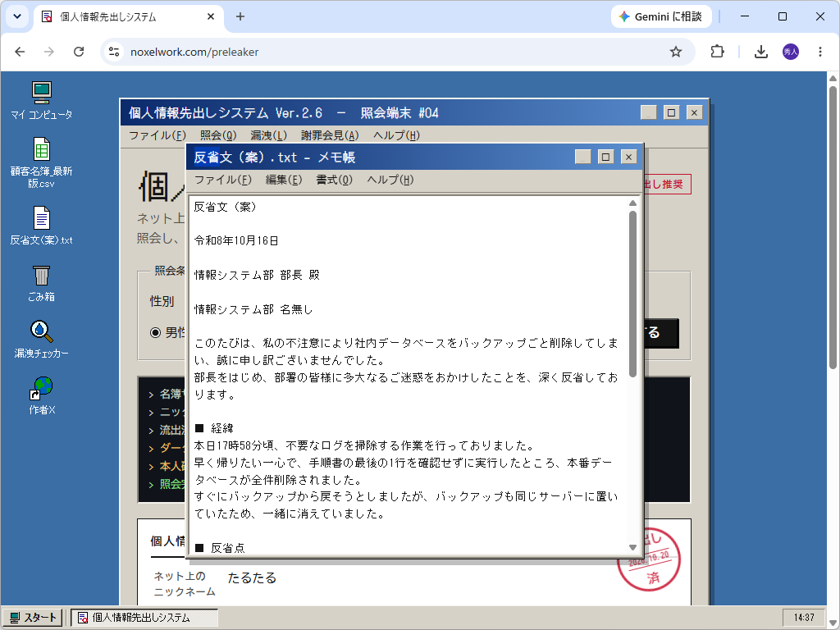The image size is (840, 630).
Task: Maximize the 個人情報先出しシステム Ver.2.6 window
Action: 671,112
